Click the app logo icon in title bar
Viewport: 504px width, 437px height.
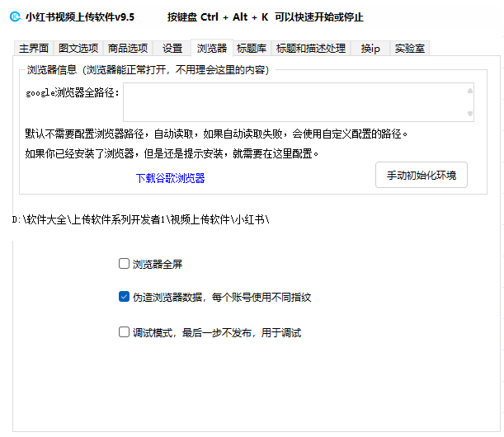point(15,16)
